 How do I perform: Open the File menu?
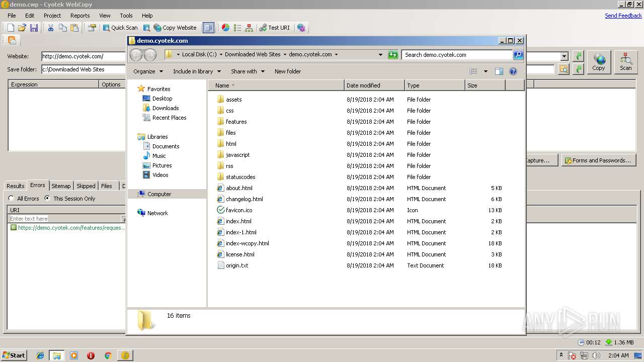coord(12,16)
